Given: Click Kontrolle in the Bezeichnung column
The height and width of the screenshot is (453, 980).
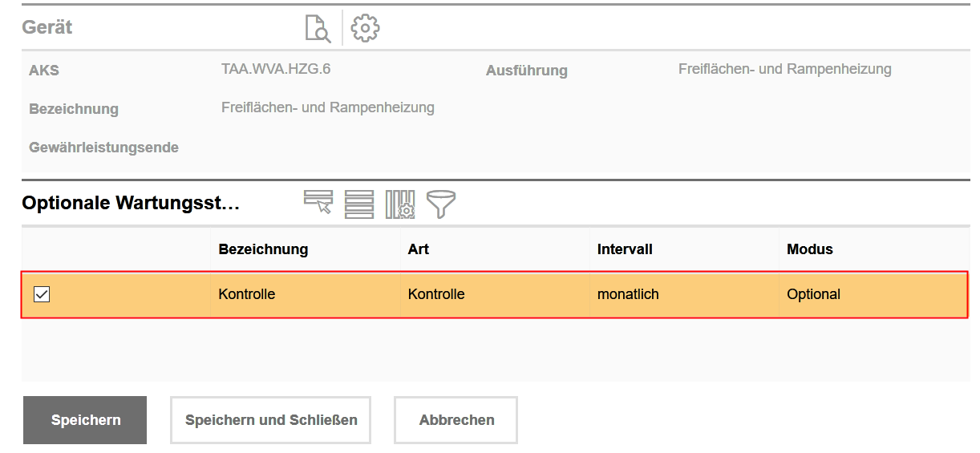Looking at the screenshot, I should [x=247, y=294].
